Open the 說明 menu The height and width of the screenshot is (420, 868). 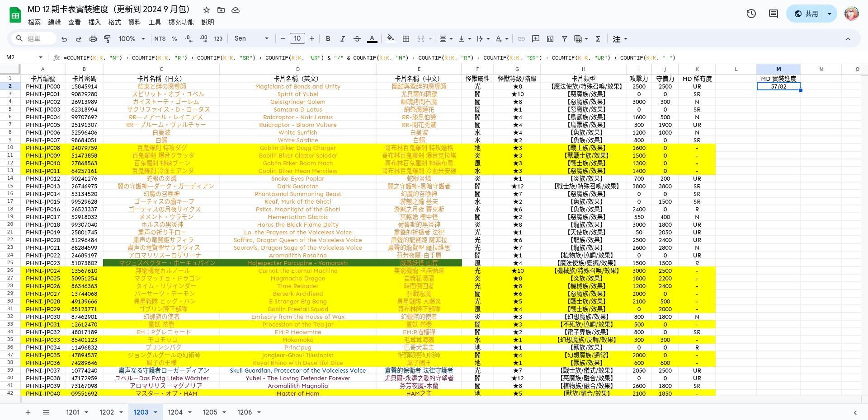[x=208, y=22]
